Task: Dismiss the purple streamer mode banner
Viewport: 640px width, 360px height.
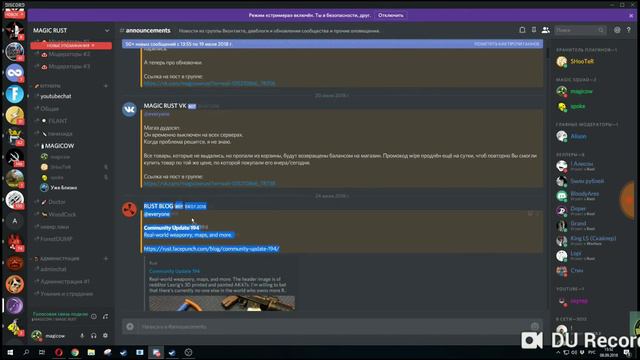Action: tap(631, 15)
